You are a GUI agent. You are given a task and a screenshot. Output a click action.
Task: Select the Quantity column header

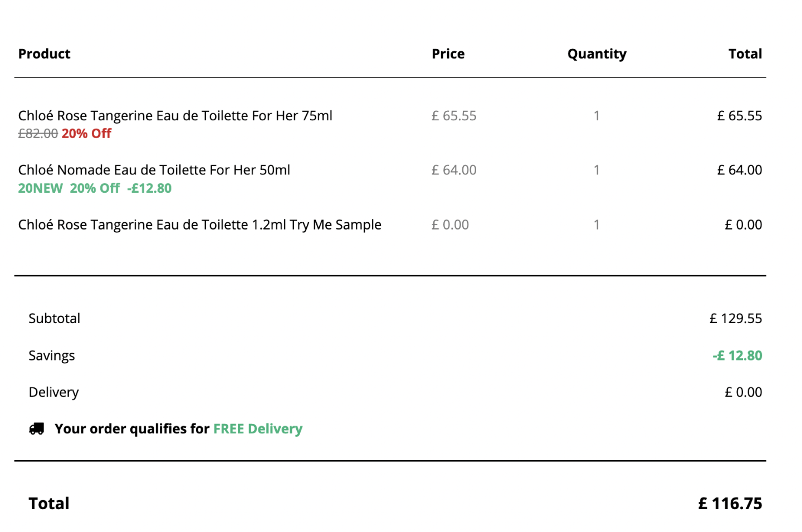[x=597, y=54]
